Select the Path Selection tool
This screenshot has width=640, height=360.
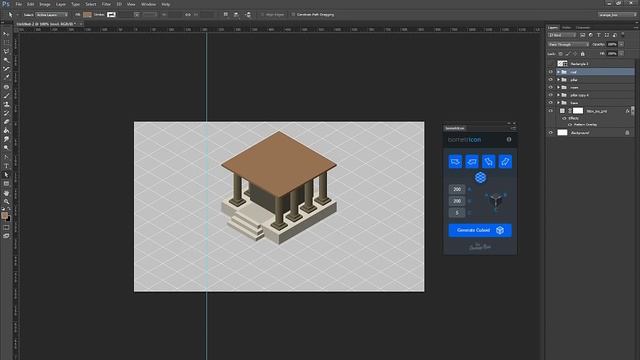click(6, 175)
